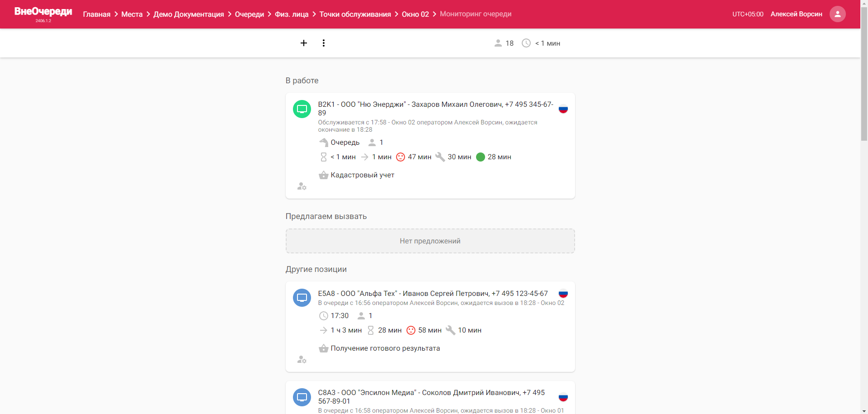Navigate to Очереди breadcrumb
This screenshot has width=868, height=414.
click(x=250, y=14)
